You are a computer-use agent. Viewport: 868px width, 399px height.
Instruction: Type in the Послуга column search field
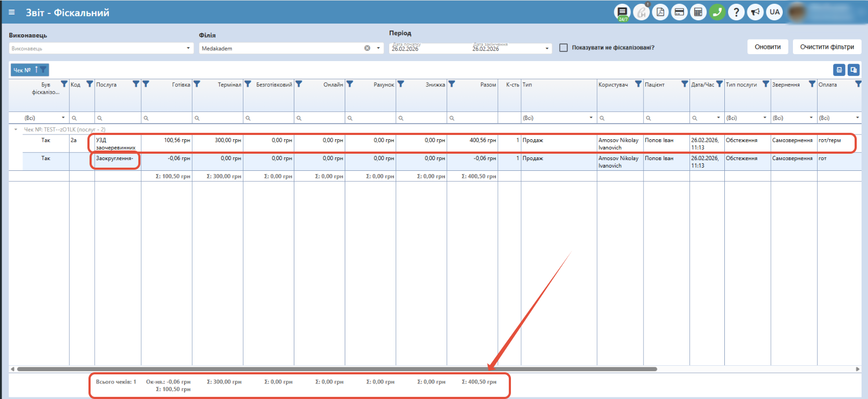tap(118, 118)
